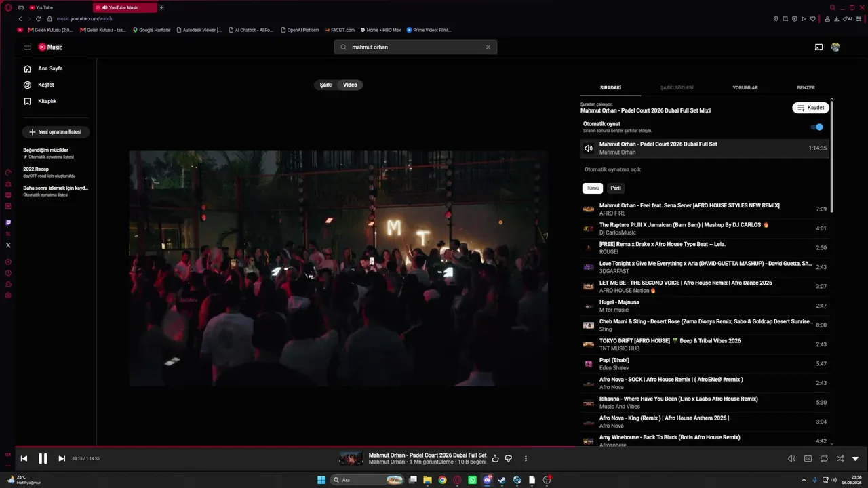868x488 pixels.
Task: Switch to the YouTube browser tab
Action: pyautogui.click(x=60, y=7)
